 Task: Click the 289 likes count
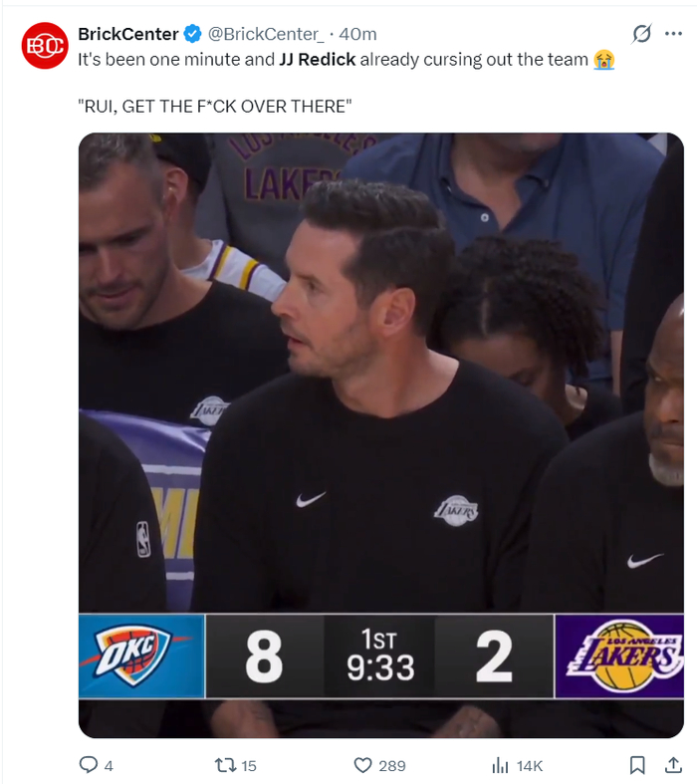(x=392, y=765)
